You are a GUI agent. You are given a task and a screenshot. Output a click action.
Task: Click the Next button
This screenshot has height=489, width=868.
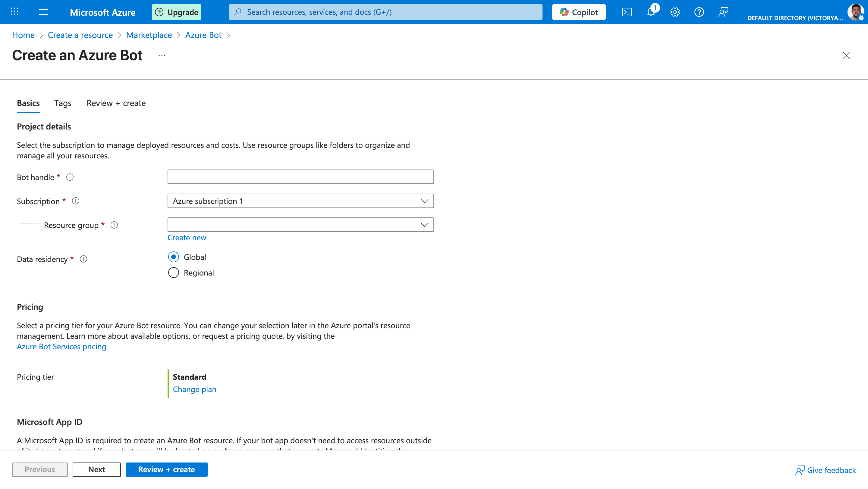click(96, 469)
